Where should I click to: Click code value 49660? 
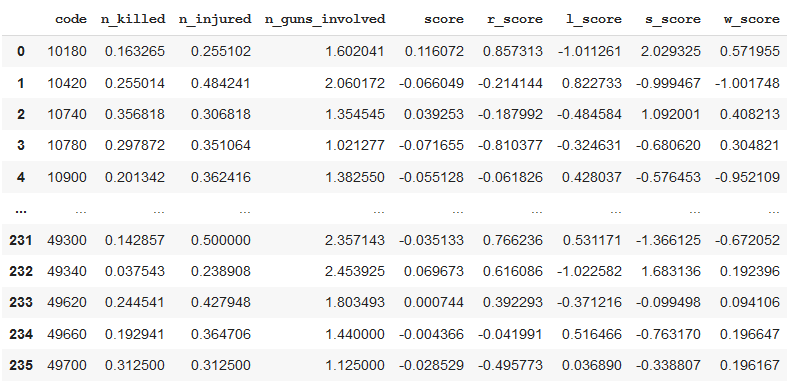[x=67, y=334]
